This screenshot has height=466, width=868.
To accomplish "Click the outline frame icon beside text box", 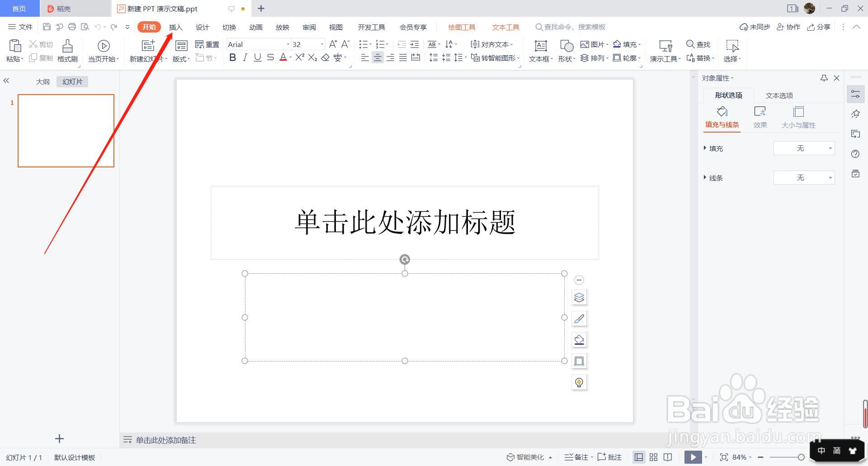I will (579, 361).
